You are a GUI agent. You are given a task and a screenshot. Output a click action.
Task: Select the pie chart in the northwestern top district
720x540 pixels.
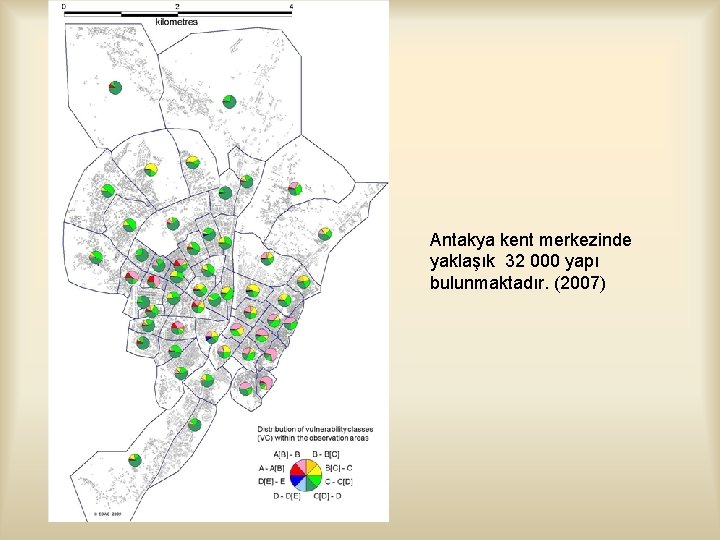click(115, 87)
